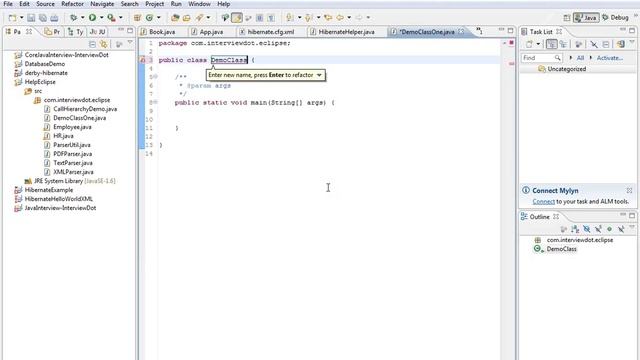Toggle Hide Local Types in Outline
The height and width of the screenshot is (360, 640).
point(621,229)
